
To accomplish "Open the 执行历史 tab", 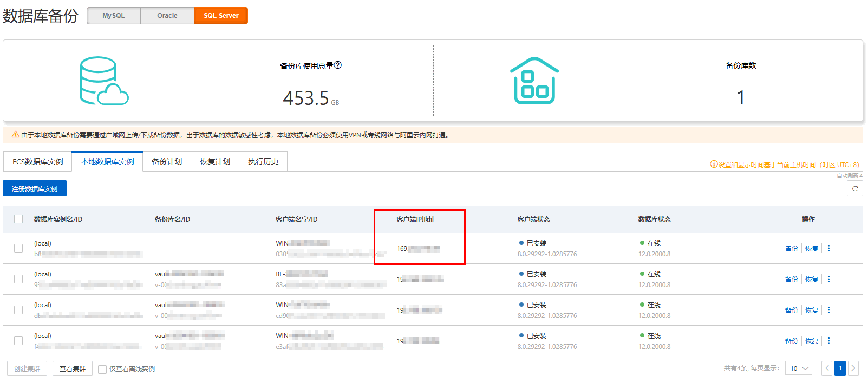I will (263, 162).
